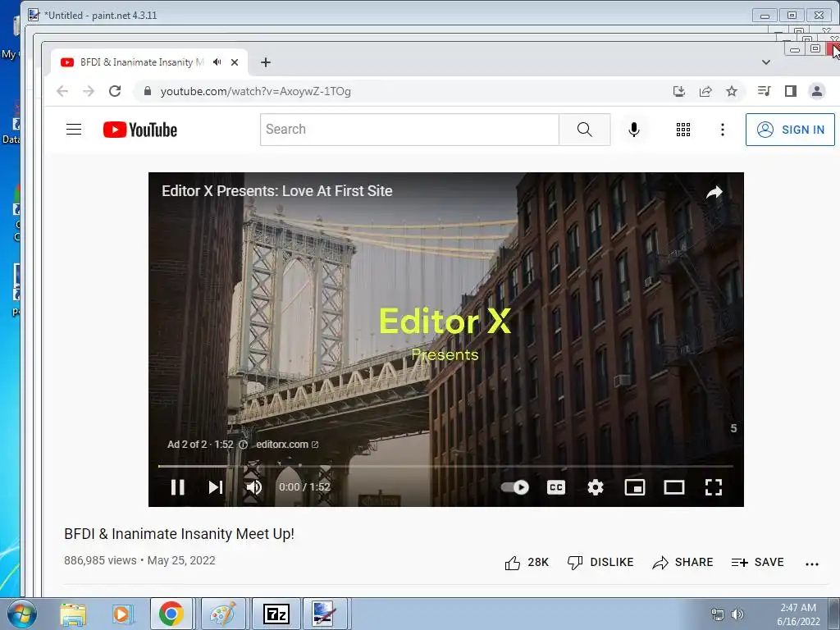Open Chrome media controls
This screenshot has height=630, width=840.
tap(764, 91)
